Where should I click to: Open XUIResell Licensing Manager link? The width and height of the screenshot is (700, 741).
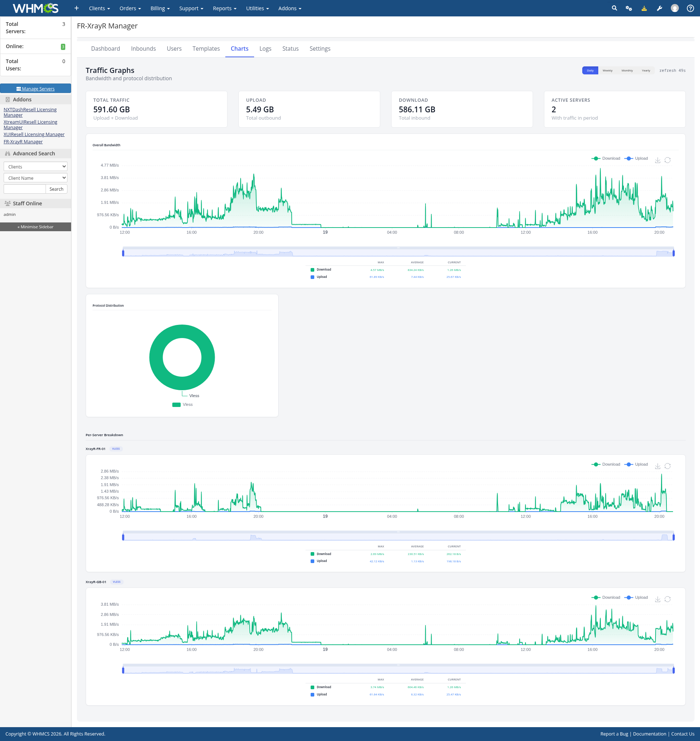[34, 135]
